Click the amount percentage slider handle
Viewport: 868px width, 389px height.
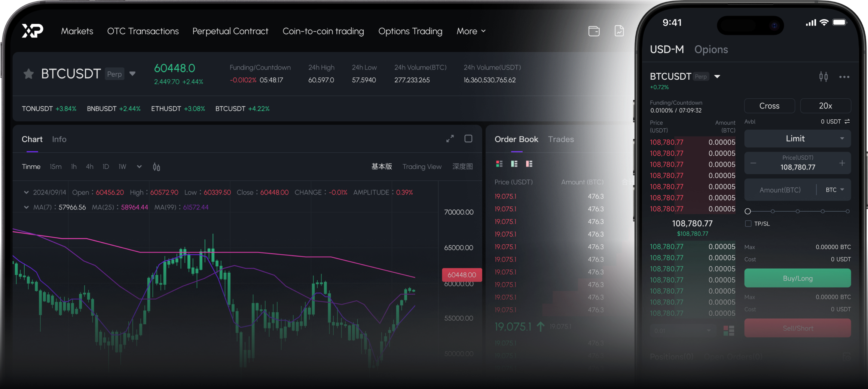(748, 211)
